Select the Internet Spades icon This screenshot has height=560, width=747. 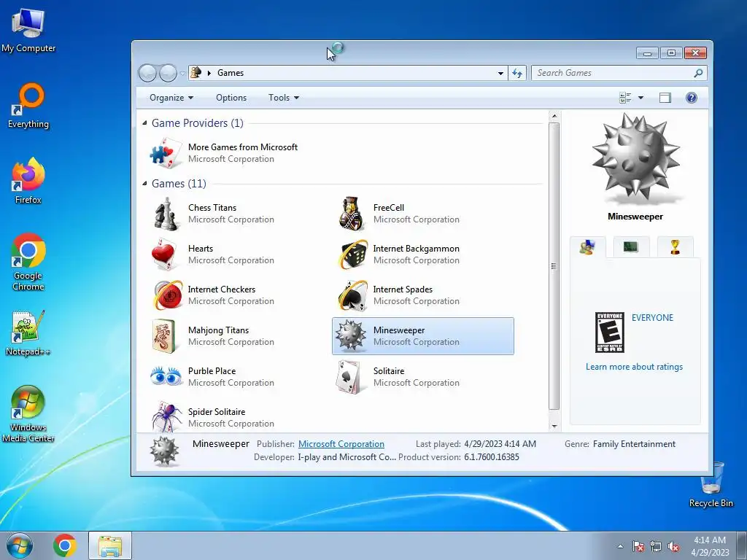352,295
